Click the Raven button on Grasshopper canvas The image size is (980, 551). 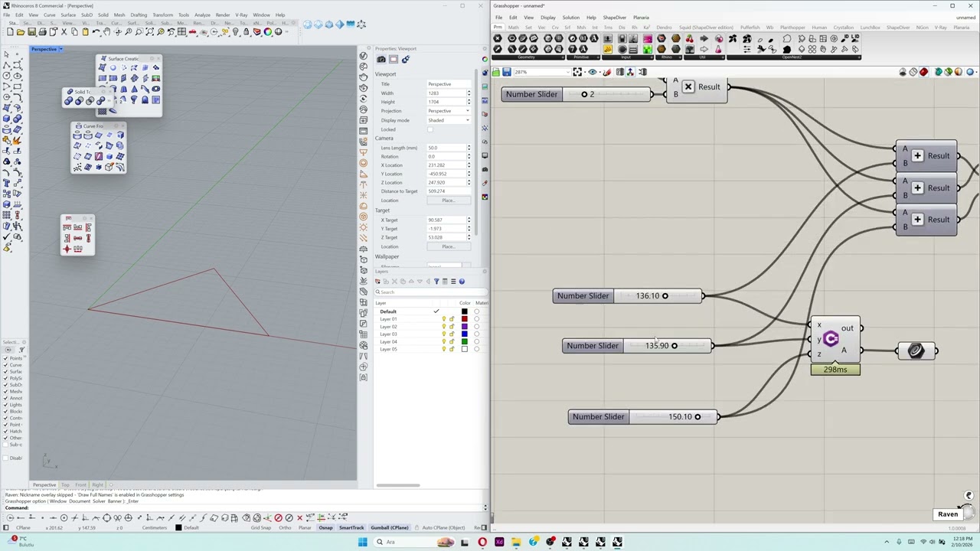(948, 514)
